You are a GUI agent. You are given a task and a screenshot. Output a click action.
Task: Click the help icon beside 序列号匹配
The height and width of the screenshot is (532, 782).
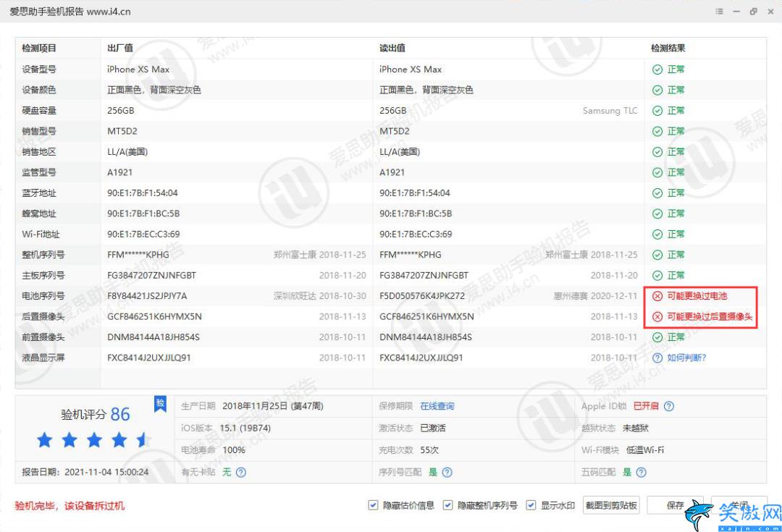(x=447, y=472)
